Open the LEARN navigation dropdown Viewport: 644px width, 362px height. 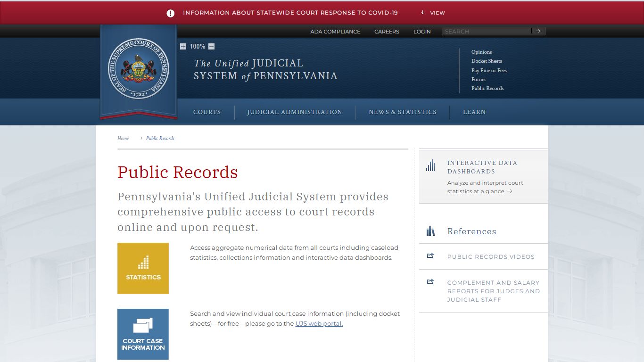click(474, 112)
